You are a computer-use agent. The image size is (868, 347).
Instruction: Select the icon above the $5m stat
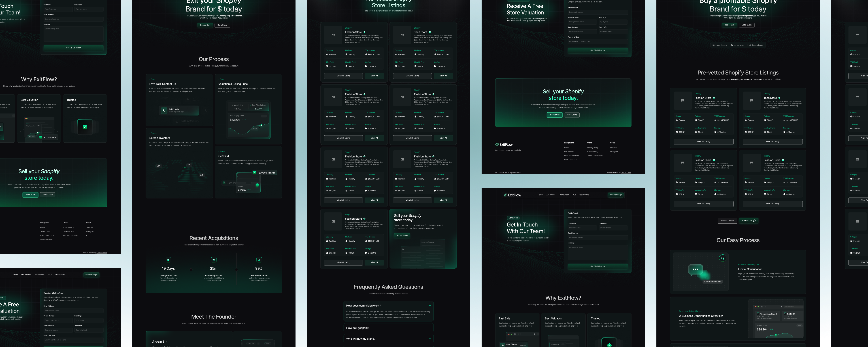click(x=214, y=260)
